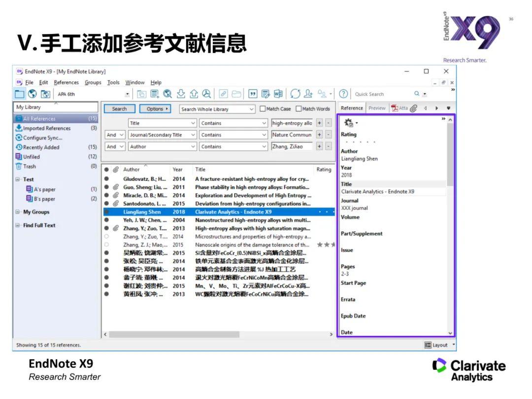
Task: Toggle the read status dot beside Guo, Sheng
Action: pyautogui.click(x=107, y=187)
